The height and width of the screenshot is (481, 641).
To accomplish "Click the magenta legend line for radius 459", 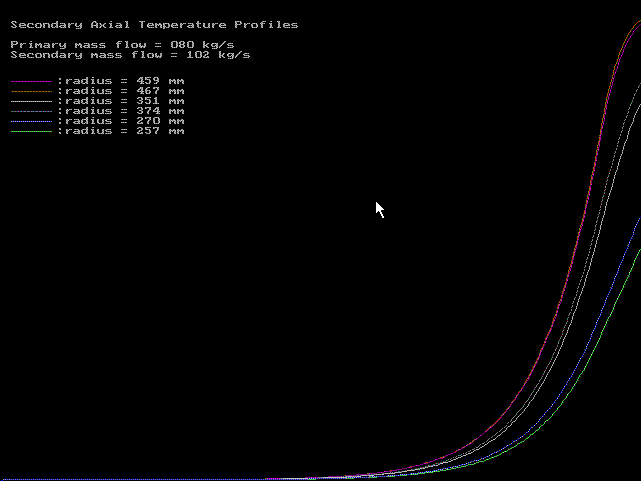I will point(30,81).
